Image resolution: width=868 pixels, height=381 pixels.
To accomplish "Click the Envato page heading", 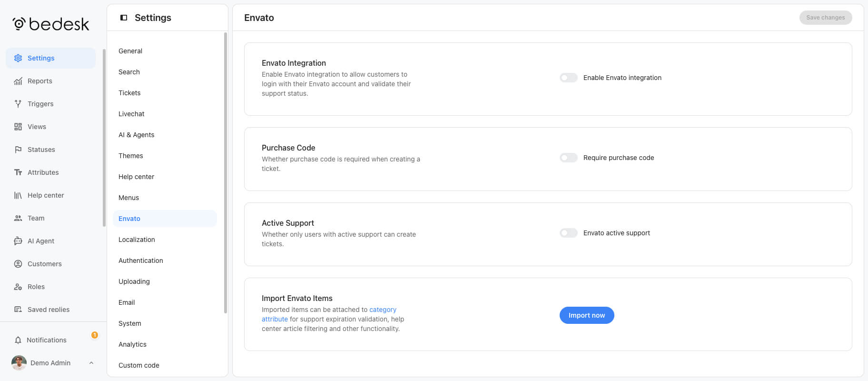I will 259,18.
